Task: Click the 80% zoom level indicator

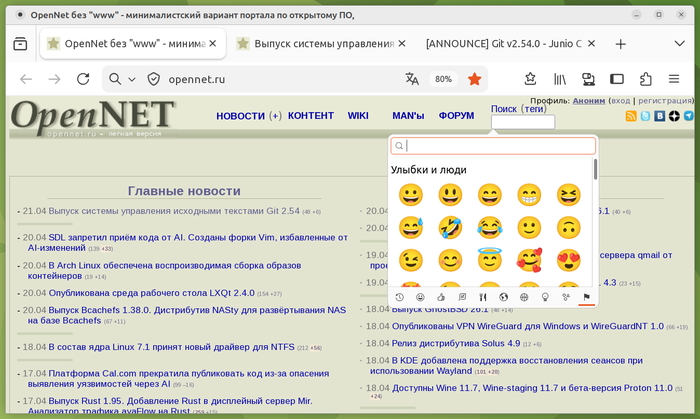Action: [x=442, y=79]
